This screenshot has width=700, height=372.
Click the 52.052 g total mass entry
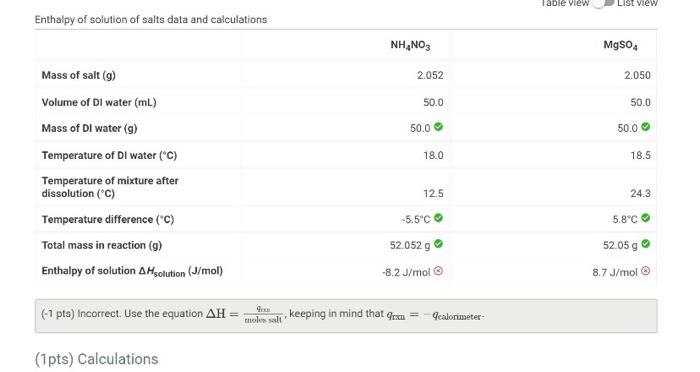(x=410, y=245)
